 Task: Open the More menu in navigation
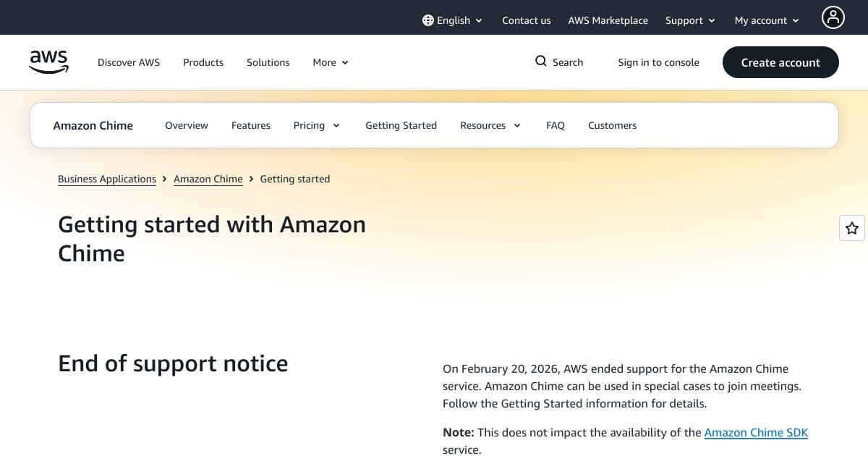tap(329, 62)
